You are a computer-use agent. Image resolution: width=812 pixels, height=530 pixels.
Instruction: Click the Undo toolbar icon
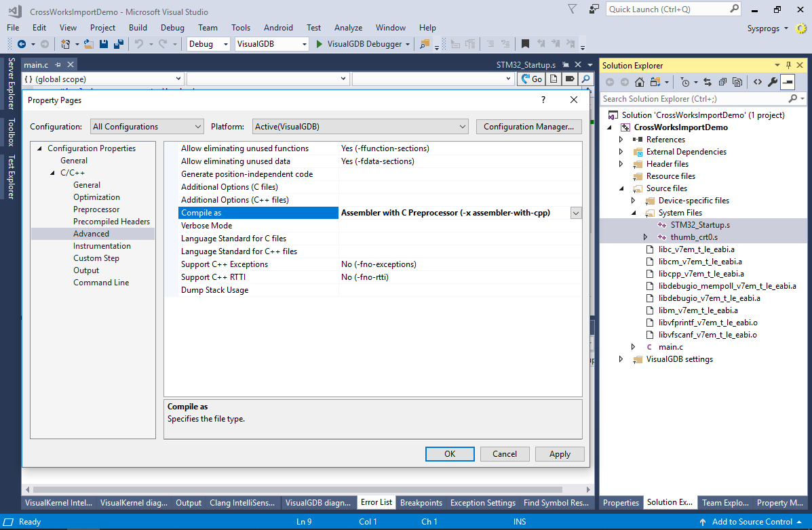pos(139,44)
